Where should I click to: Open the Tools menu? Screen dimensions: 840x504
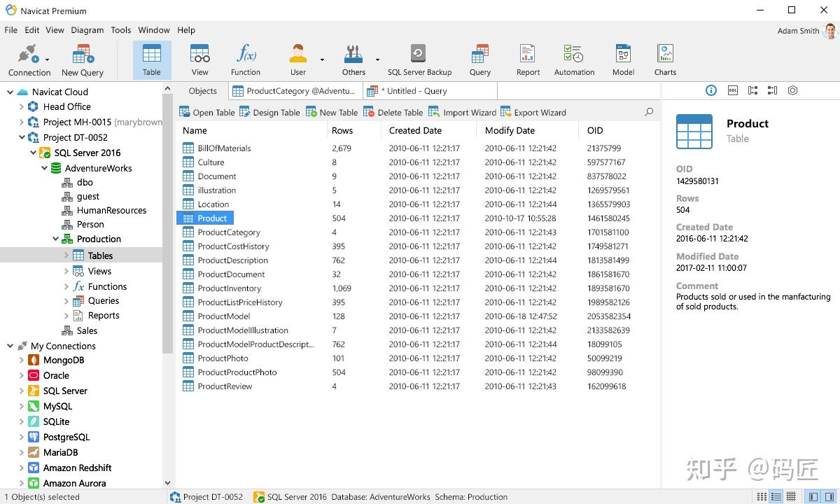120,30
